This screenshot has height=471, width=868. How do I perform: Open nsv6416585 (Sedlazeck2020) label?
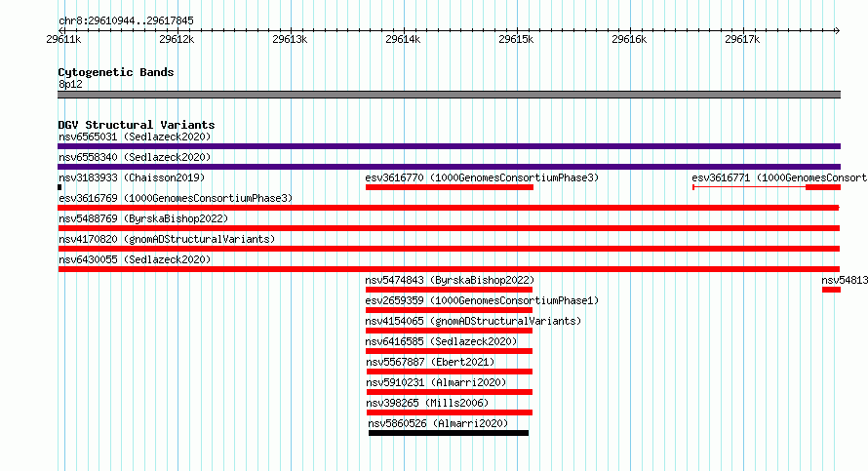(x=441, y=341)
